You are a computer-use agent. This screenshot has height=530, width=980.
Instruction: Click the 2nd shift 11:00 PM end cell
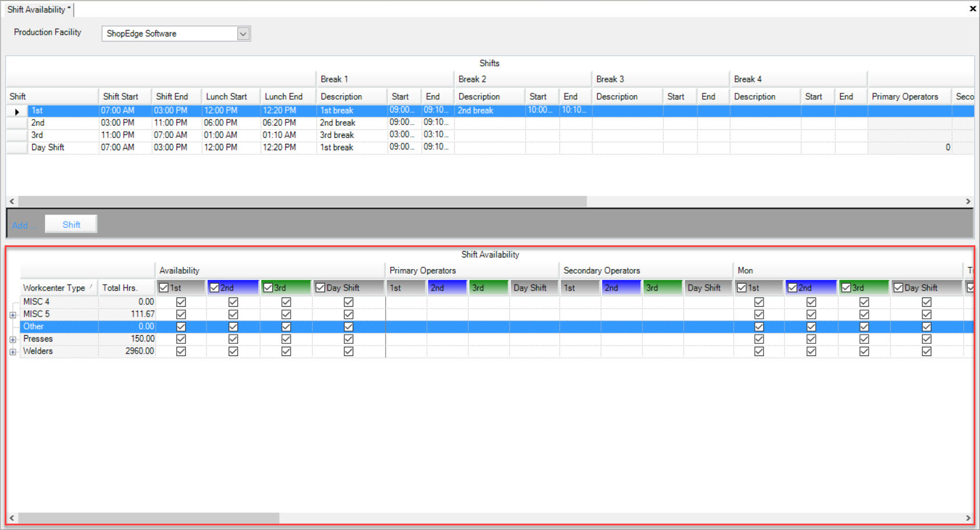[176, 123]
